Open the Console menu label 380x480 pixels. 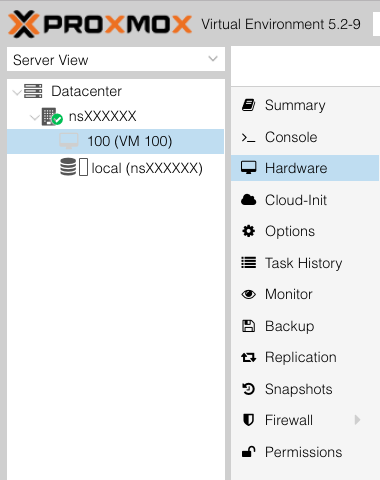(291, 137)
